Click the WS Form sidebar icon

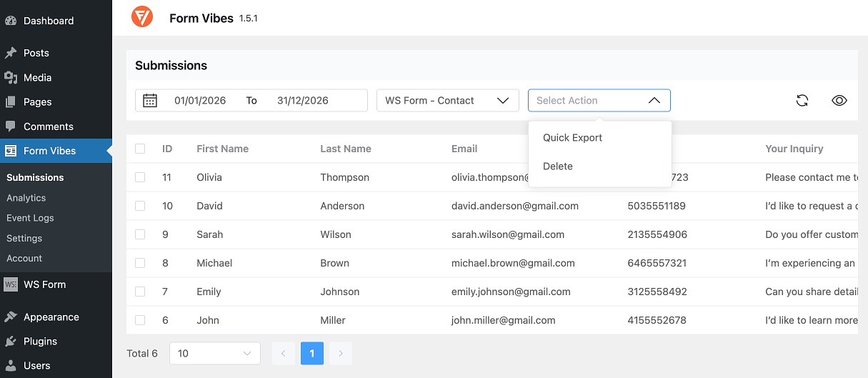(x=11, y=284)
